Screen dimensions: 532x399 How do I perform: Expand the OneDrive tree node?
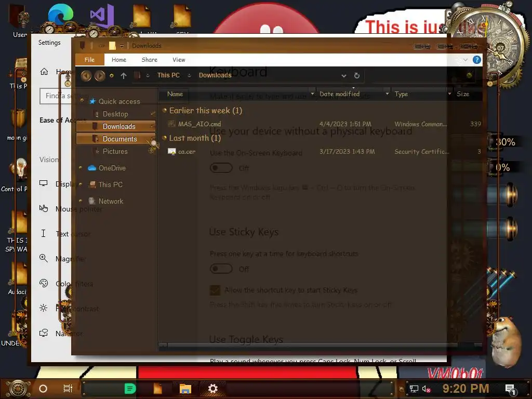[x=81, y=168]
